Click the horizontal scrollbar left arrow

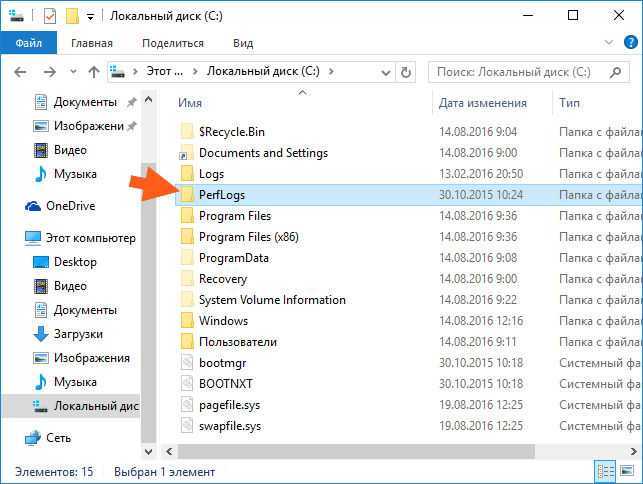(x=169, y=452)
